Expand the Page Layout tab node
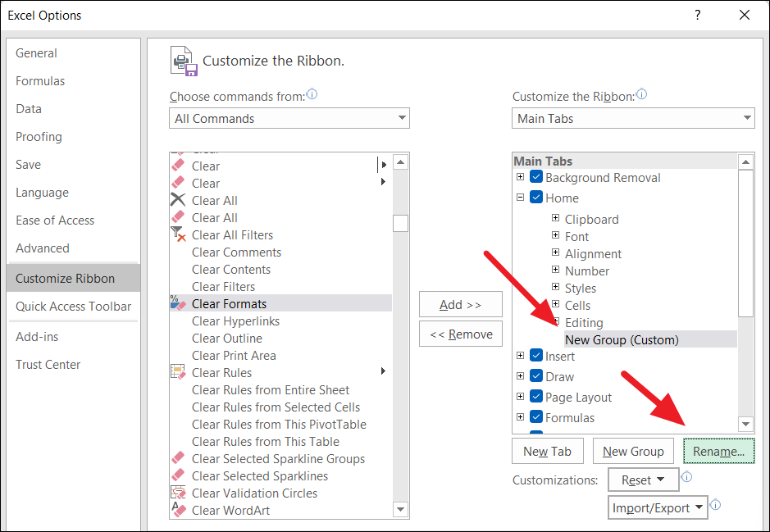This screenshot has height=532, width=770. tap(521, 397)
